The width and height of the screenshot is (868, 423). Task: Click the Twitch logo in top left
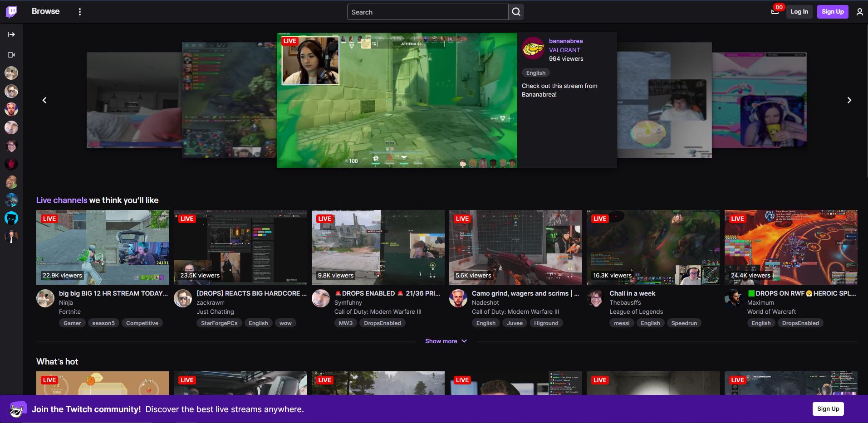tap(11, 11)
